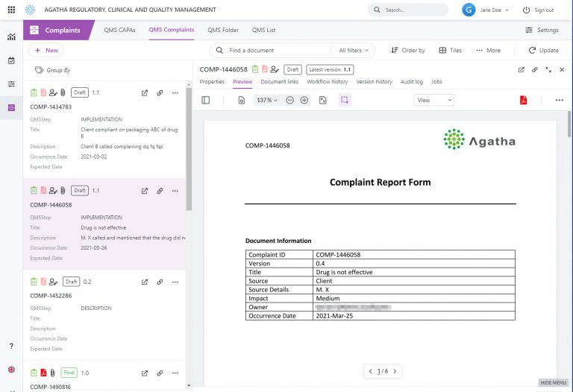Viewport: 573px width, 392px height.
Task: Toggle the preview sidebar panel icon
Action: coord(206,100)
